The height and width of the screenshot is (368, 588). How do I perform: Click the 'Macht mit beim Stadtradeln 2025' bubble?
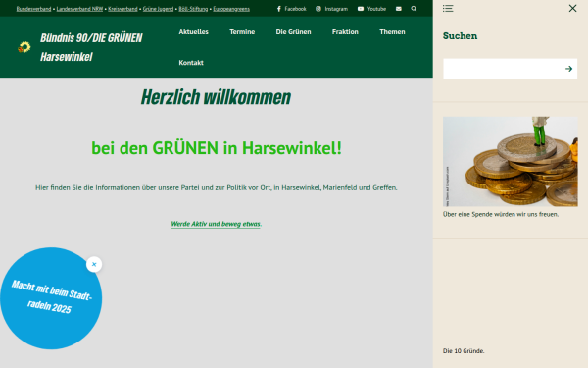[51, 298]
